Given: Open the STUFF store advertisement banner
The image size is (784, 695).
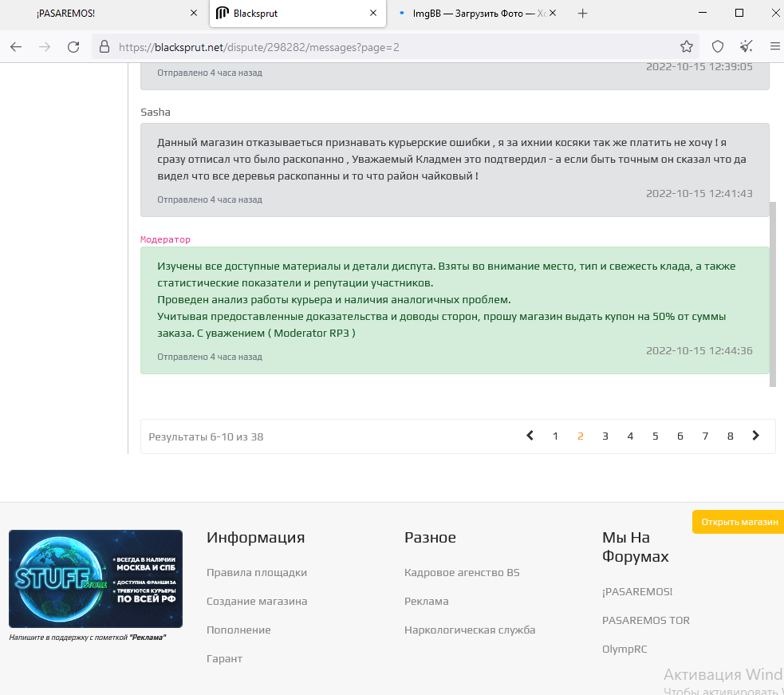Looking at the screenshot, I should pyautogui.click(x=96, y=579).
